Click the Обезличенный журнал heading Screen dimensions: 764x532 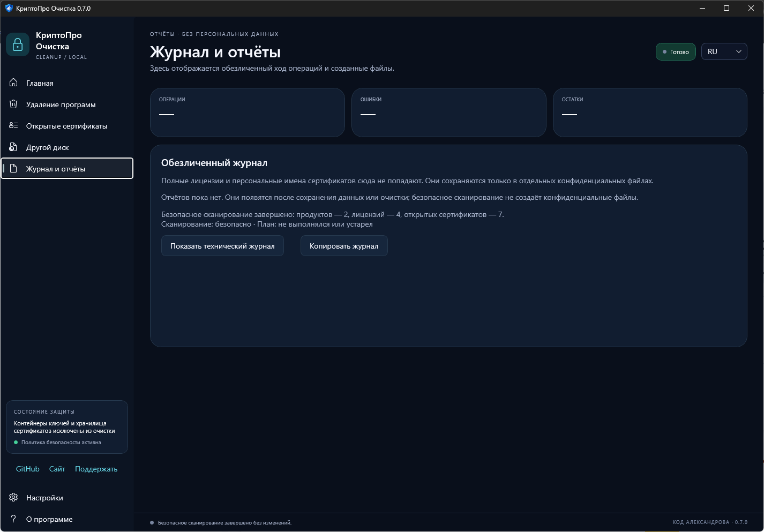click(x=214, y=163)
